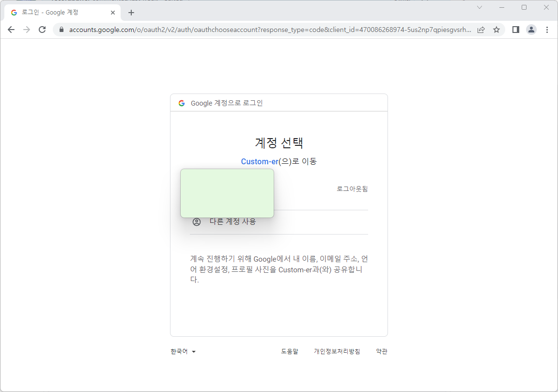Viewport: 558px width, 392px height.
Task: Open the 한국어 language dropdown
Action: coord(183,351)
